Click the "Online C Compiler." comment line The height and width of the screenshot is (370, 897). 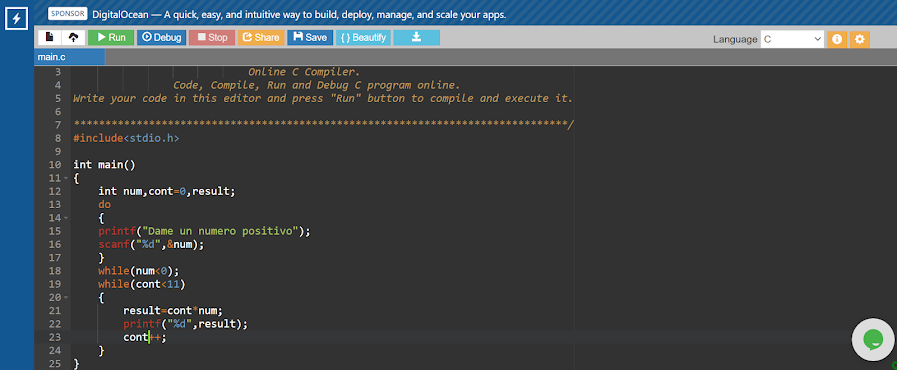tap(304, 73)
